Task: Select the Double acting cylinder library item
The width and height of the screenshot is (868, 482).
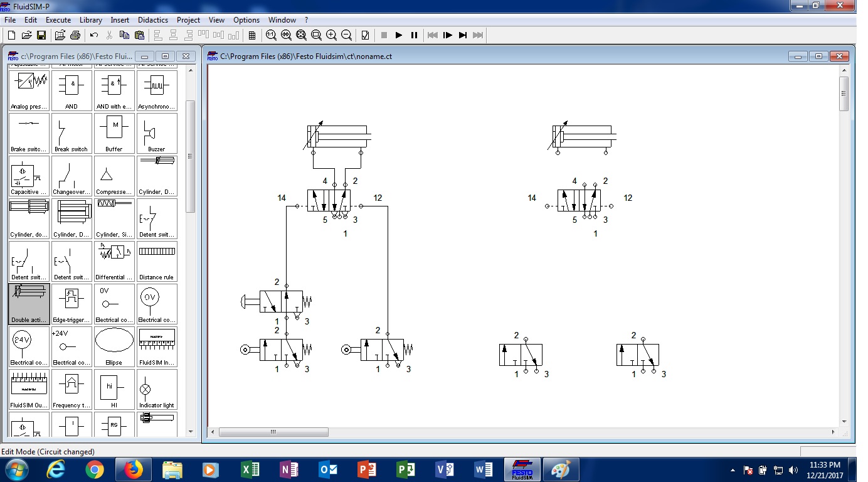Action: pyautogui.click(x=29, y=304)
